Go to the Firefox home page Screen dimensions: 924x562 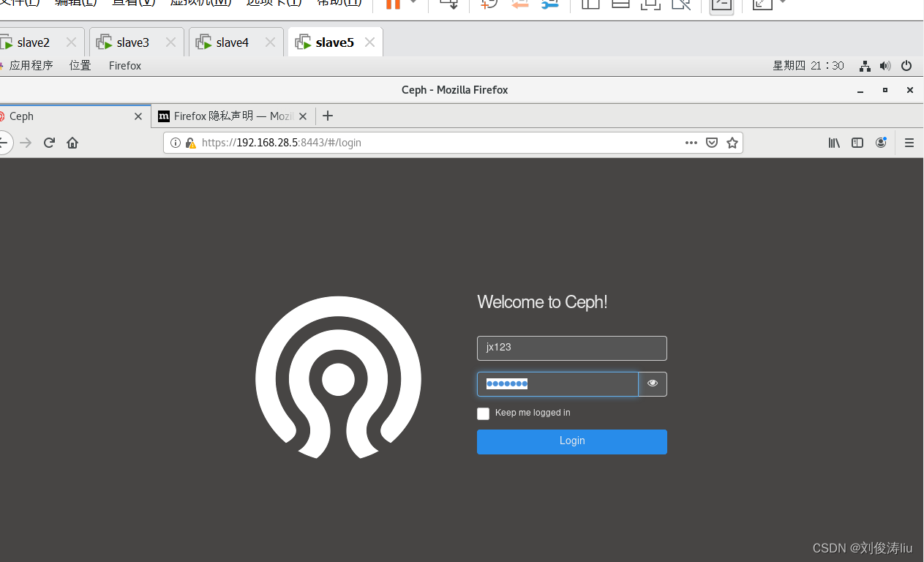pyautogui.click(x=72, y=143)
